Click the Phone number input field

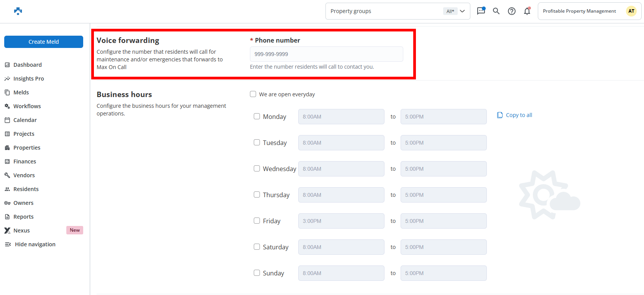326,54
